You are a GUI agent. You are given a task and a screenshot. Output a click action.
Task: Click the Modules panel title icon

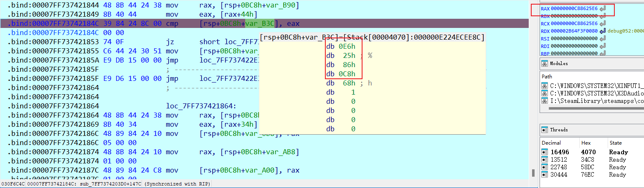pyautogui.click(x=545, y=63)
